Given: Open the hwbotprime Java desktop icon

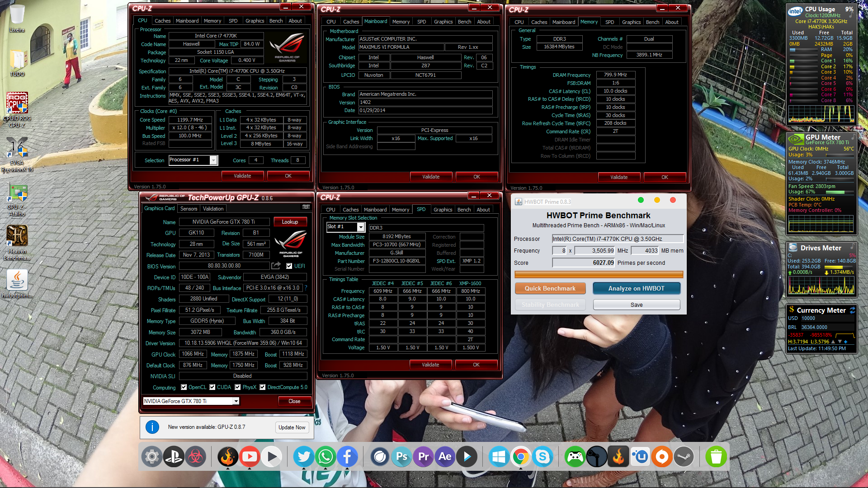Looking at the screenshot, I should tap(17, 284).
